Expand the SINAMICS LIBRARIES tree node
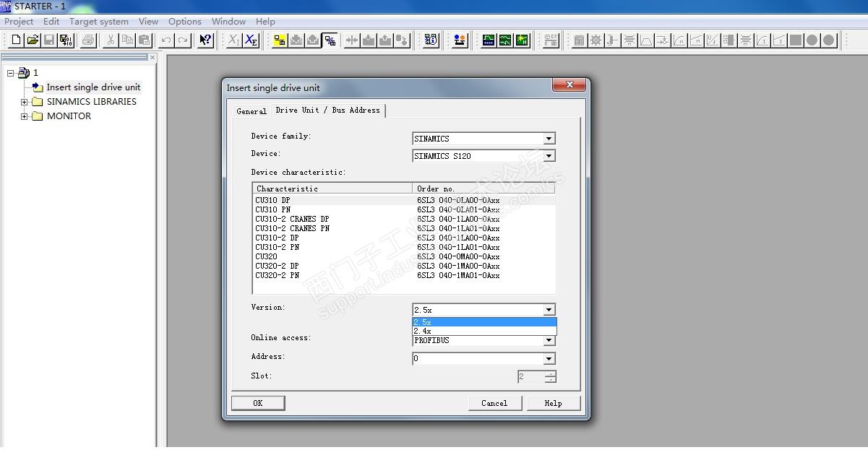Image resolution: width=868 pixels, height=468 pixels. point(25,102)
